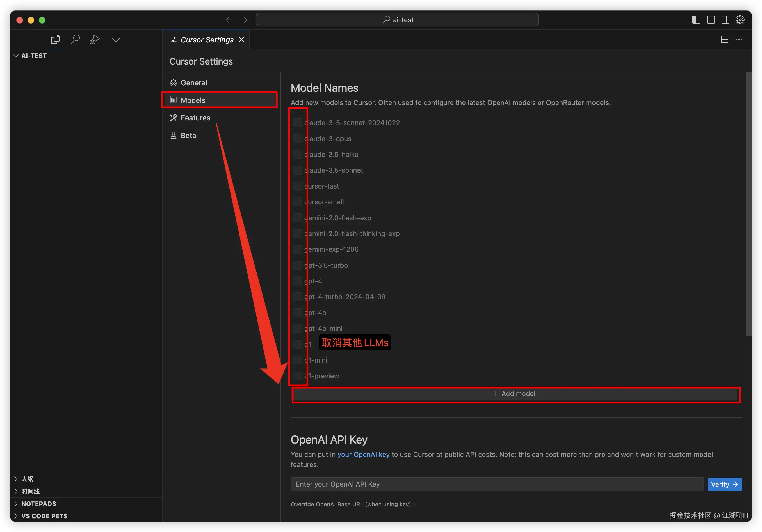This screenshot has width=762, height=532.
Task: Click the split editor layout icon
Action: (x=724, y=40)
